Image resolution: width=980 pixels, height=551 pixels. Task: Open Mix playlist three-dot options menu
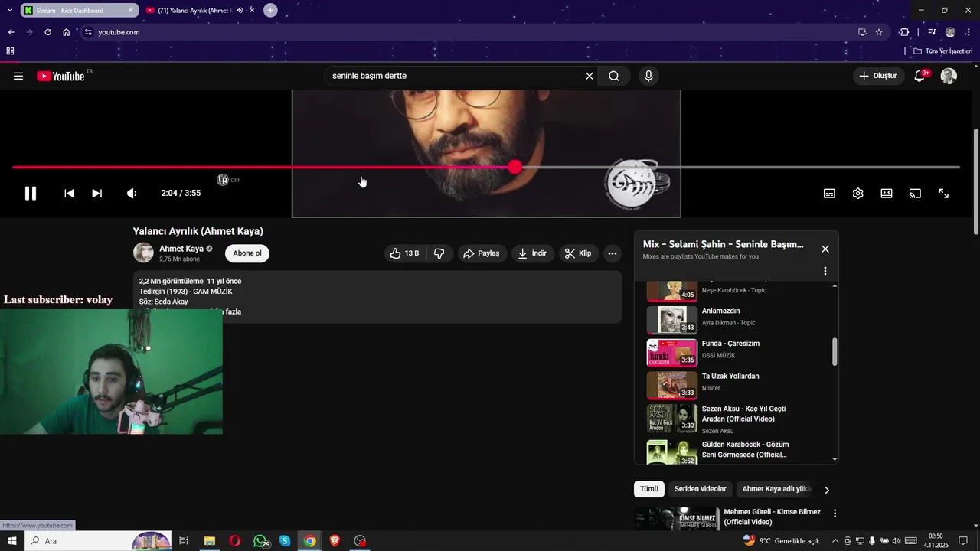point(825,271)
